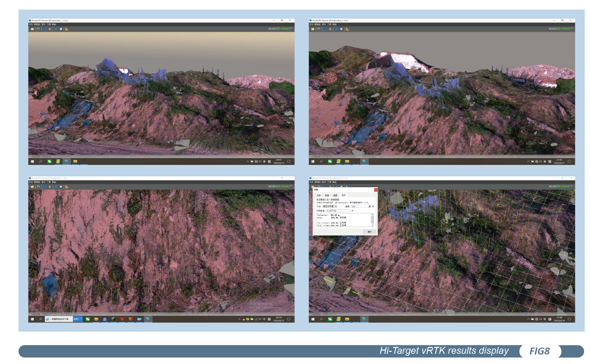590x364 pixels.
Task: Open the 文件 menu in top-left viewer
Action: coord(31,24)
